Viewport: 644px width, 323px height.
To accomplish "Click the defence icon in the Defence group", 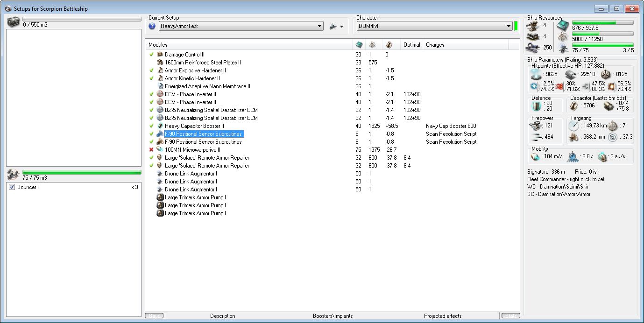I will click(535, 106).
